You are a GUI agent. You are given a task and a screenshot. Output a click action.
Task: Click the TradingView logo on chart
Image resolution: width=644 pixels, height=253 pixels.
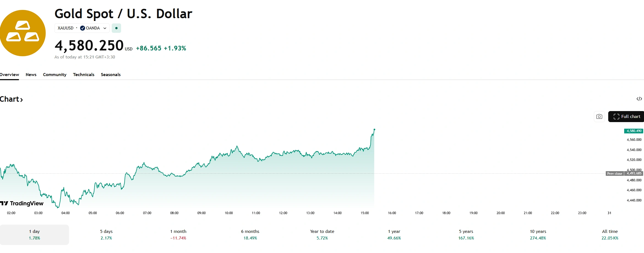(22, 203)
